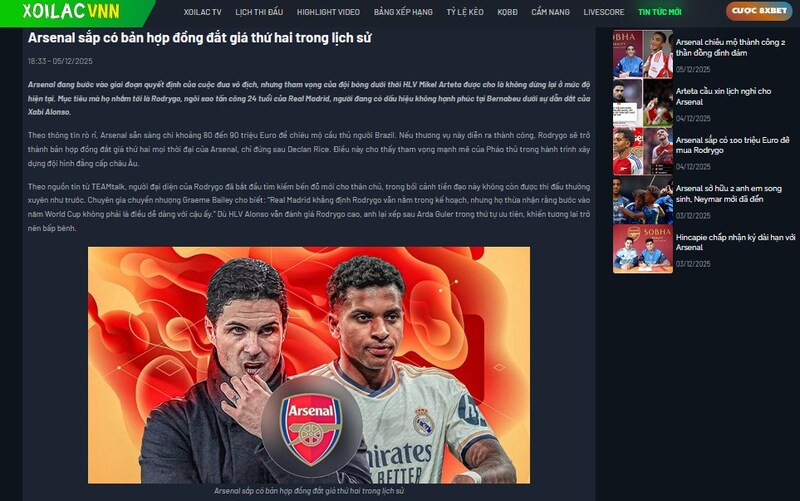Select the KQBĐ navigation item
The width and height of the screenshot is (800, 501).
(507, 12)
